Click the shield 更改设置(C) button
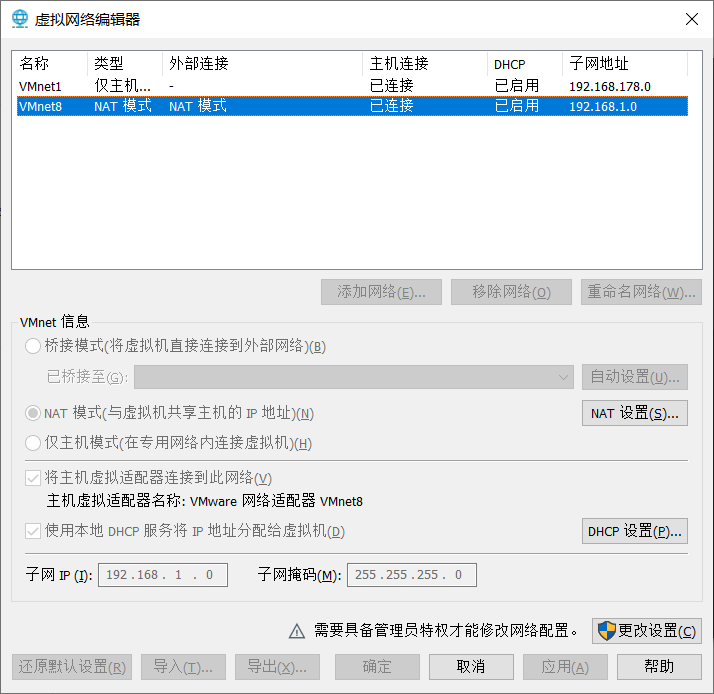Viewport: 714px width, 694px height. 647,631
